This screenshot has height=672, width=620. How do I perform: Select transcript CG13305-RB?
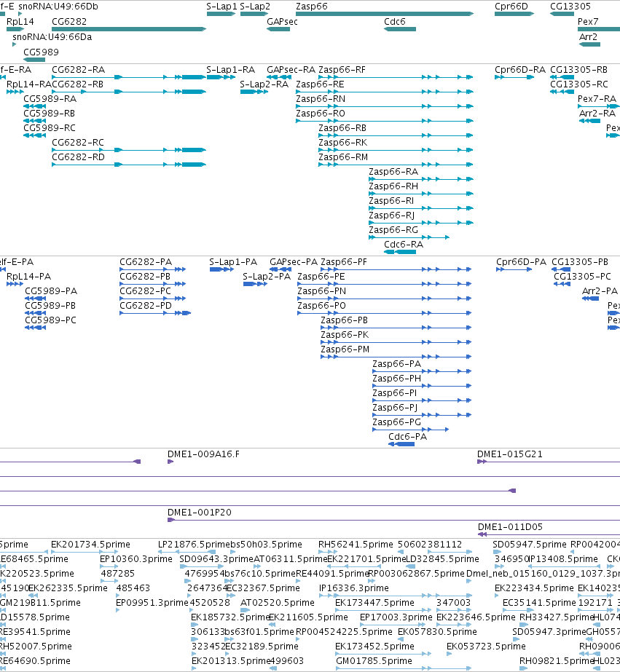point(562,77)
